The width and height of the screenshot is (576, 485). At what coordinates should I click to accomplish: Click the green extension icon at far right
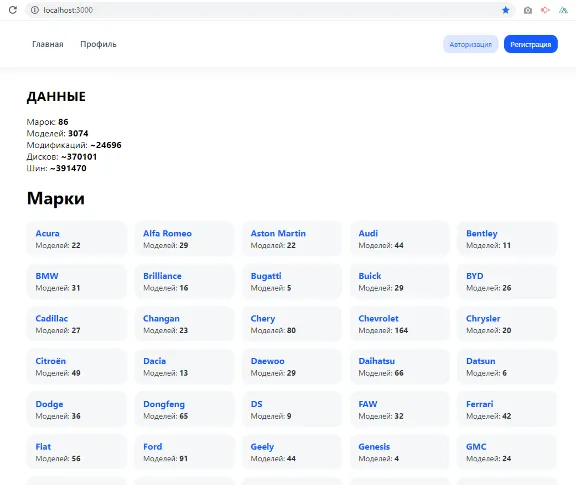[563, 10]
